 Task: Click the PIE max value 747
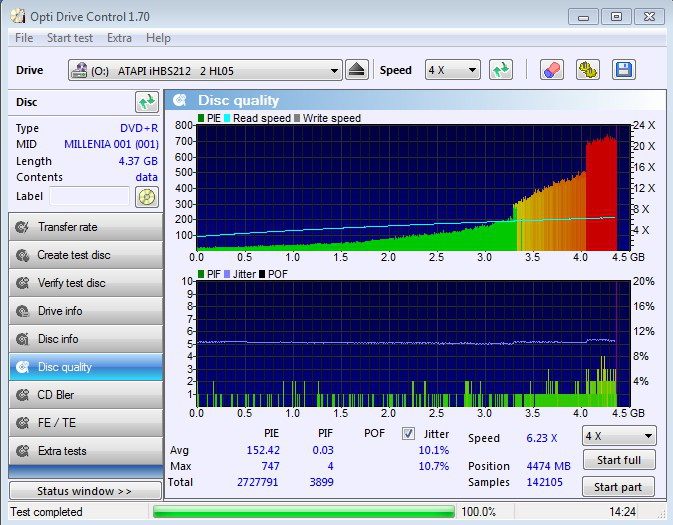point(270,466)
